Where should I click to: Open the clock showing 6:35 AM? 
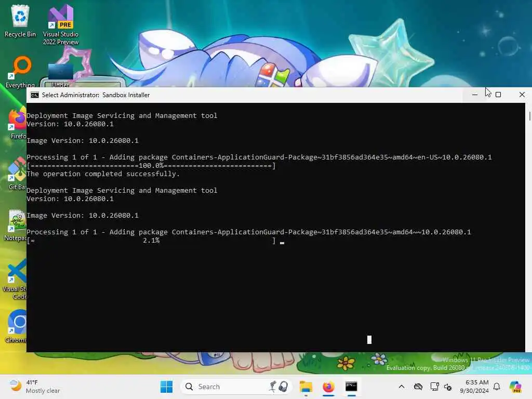(x=474, y=387)
